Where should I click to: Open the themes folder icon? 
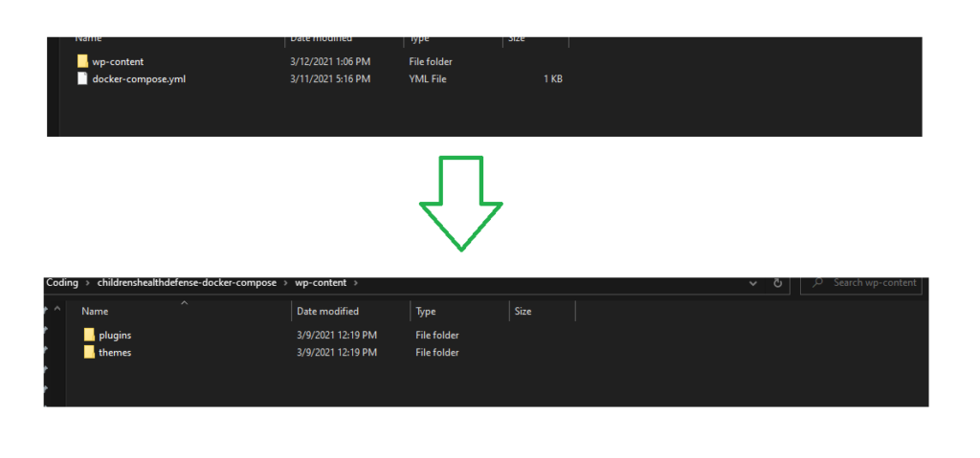(x=89, y=352)
